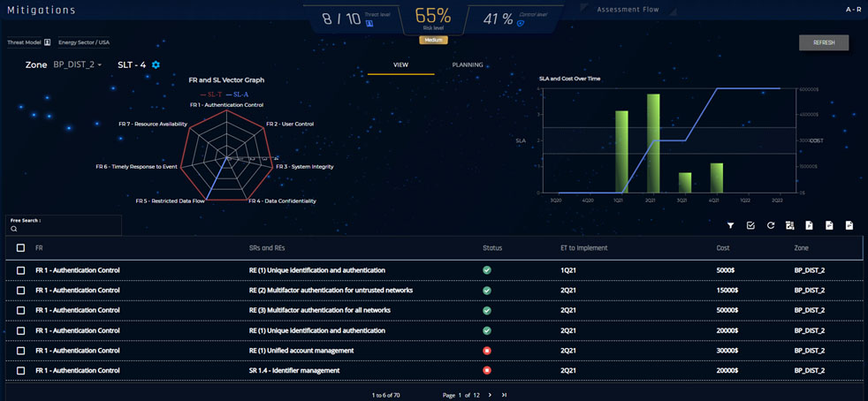The image size is (868, 401).
Task: Open the table filter funnel icon
Action: [731, 226]
